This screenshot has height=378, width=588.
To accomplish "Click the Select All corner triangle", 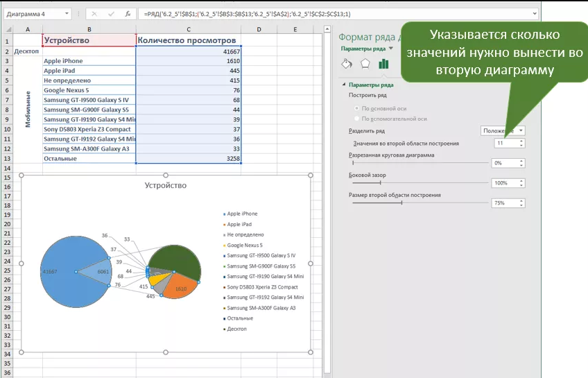I will coord(8,29).
